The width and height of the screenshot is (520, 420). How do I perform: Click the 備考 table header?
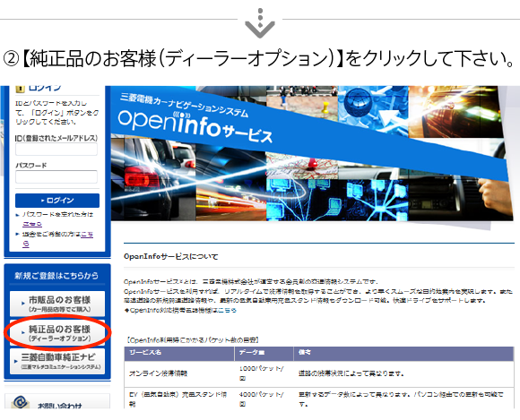[x=403, y=354]
